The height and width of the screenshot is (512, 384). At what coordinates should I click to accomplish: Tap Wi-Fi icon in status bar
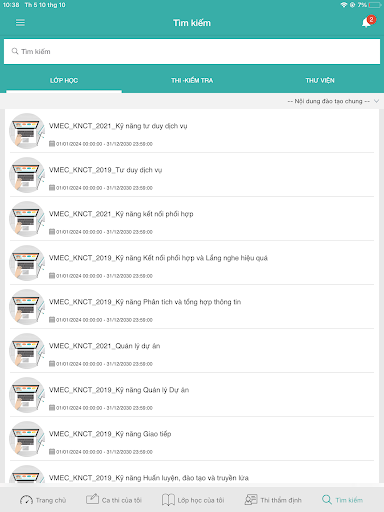point(344,5)
